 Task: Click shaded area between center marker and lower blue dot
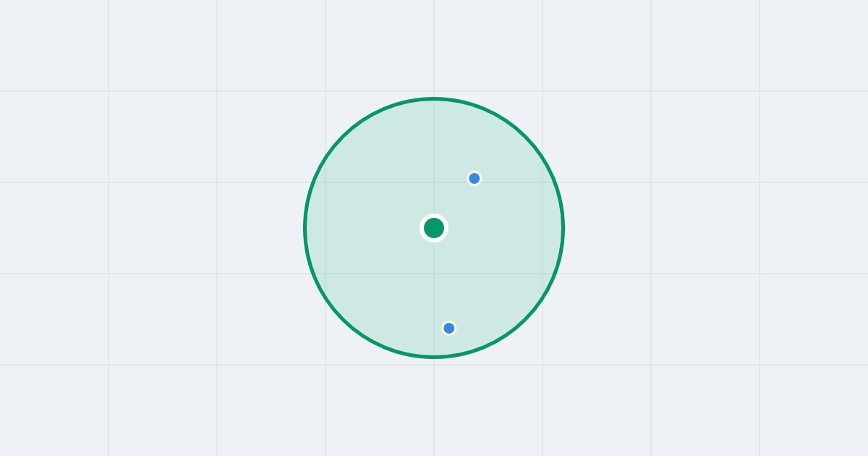coord(441,279)
